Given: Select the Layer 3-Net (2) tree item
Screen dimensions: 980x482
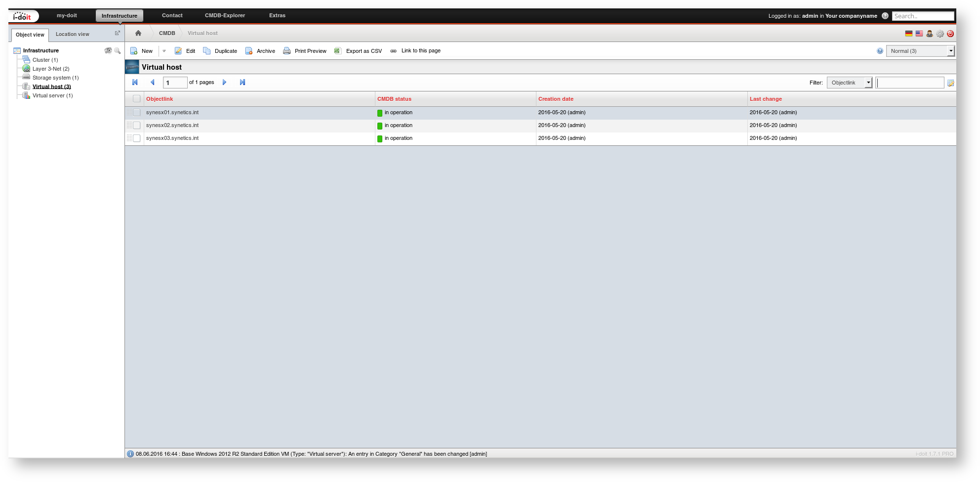Looking at the screenshot, I should 51,69.
